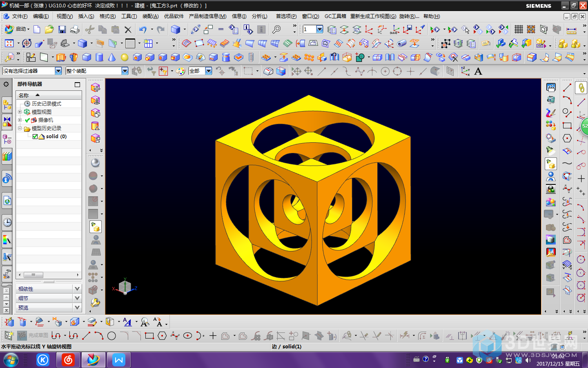Open the History clock sidebar tab
This screenshot has width=588, height=368.
point(7,222)
